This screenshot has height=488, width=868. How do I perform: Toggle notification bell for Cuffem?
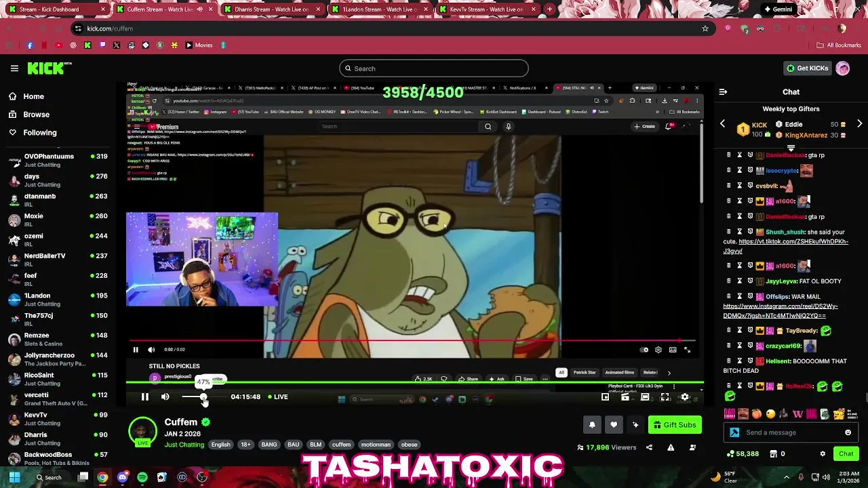click(592, 425)
